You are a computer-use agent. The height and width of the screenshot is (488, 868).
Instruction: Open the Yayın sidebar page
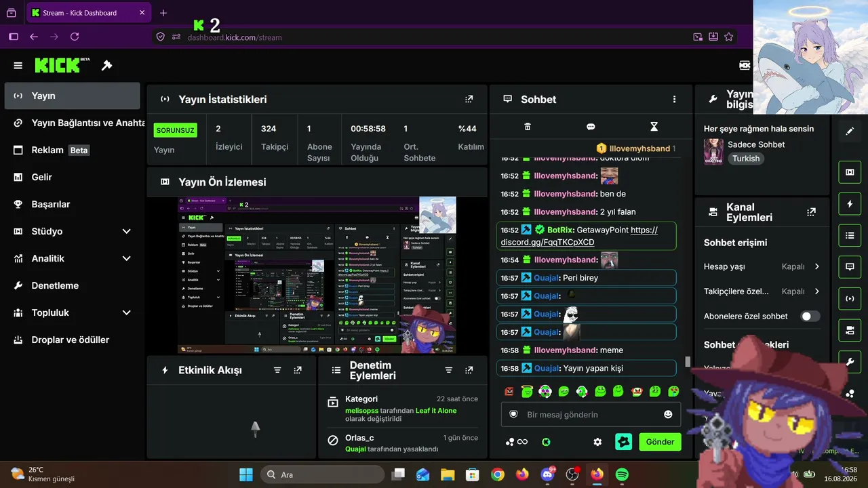[73, 96]
